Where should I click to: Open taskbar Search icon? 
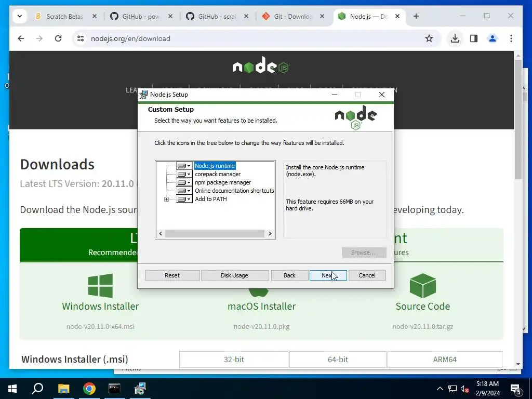click(37, 389)
